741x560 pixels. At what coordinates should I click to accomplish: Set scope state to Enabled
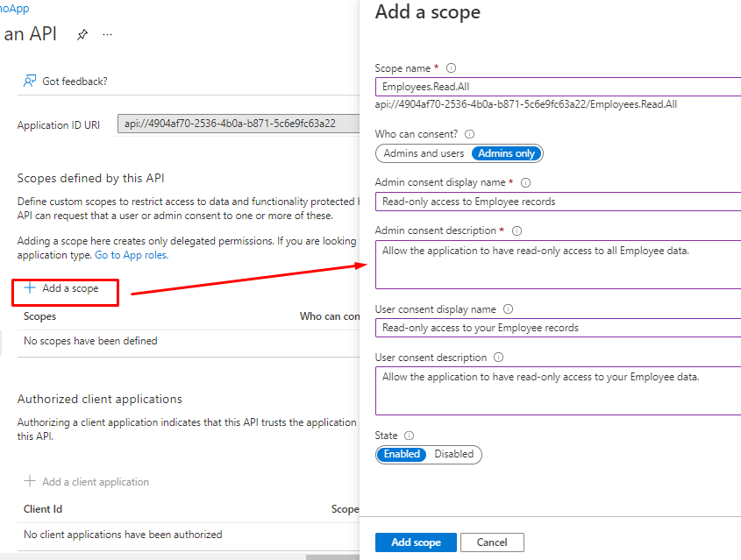[x=402, y=454]
